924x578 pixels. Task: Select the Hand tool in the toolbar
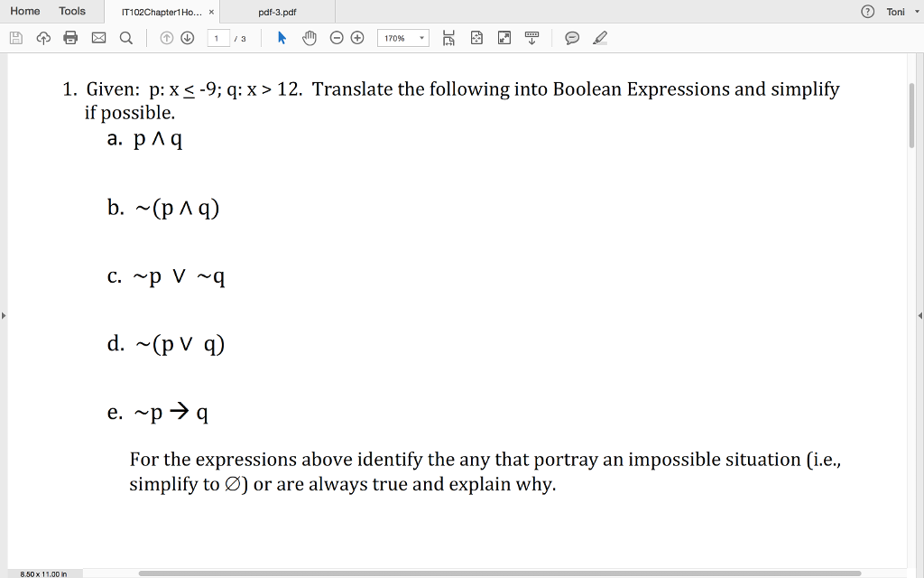308,38
